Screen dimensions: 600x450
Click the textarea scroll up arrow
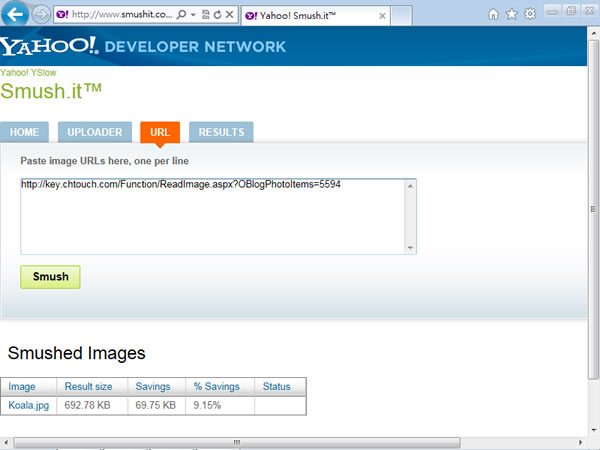(x=410, y=186)
